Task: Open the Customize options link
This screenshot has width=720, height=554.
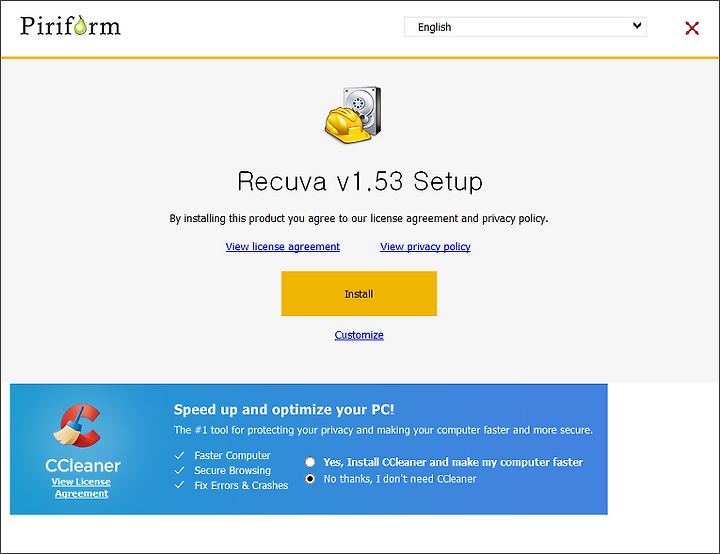Action: (359, 335)
